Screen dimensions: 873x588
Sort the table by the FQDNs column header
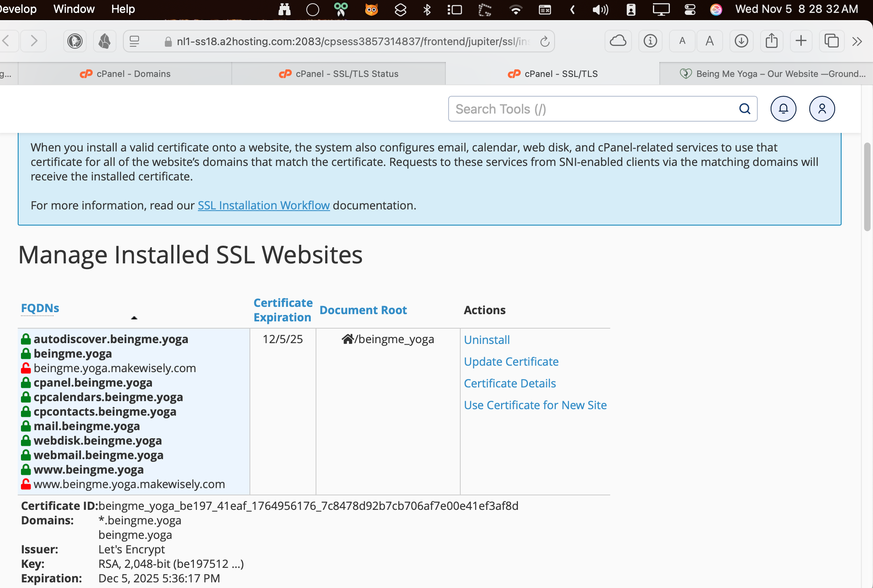click(40, 308)
